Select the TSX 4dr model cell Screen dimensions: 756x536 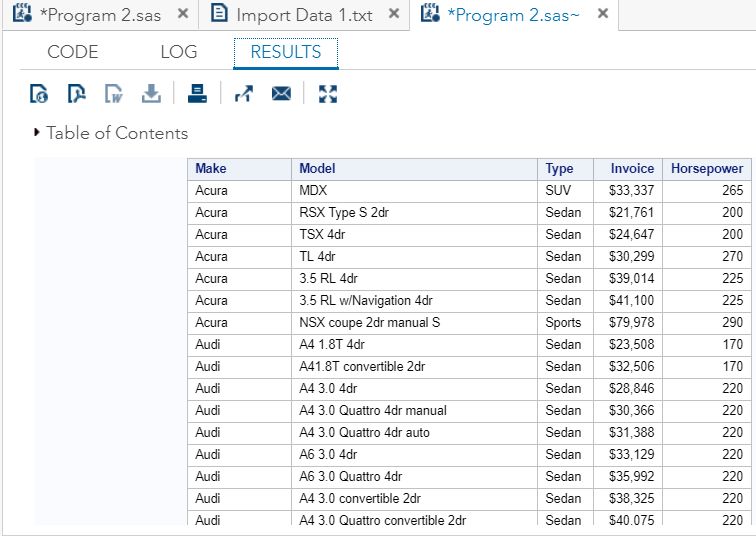coord(414,235)
